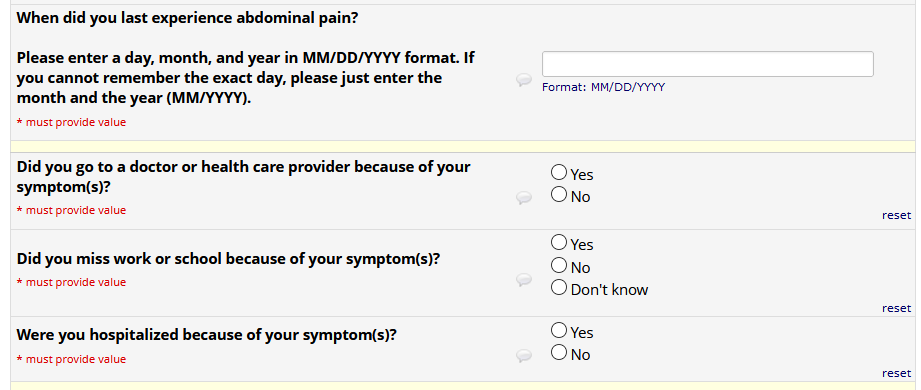The height and width of the screenshot is (390, 921).
Task: Choose Yes for missing work or school
Action: pos(559,243)
